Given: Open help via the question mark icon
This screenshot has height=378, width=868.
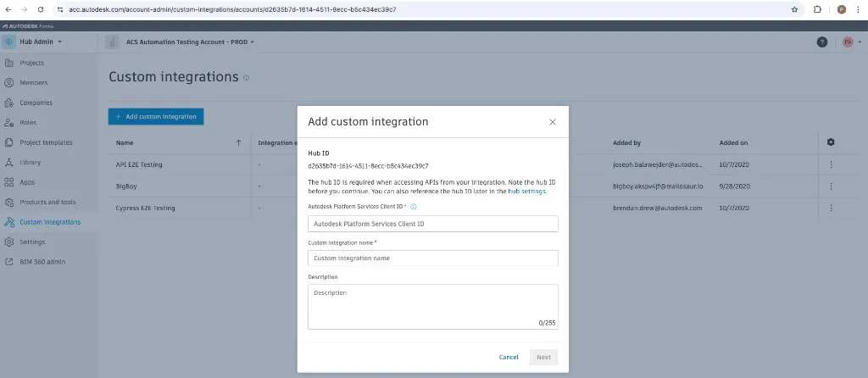Looking at the screenshot, I should tap(822, 42).
